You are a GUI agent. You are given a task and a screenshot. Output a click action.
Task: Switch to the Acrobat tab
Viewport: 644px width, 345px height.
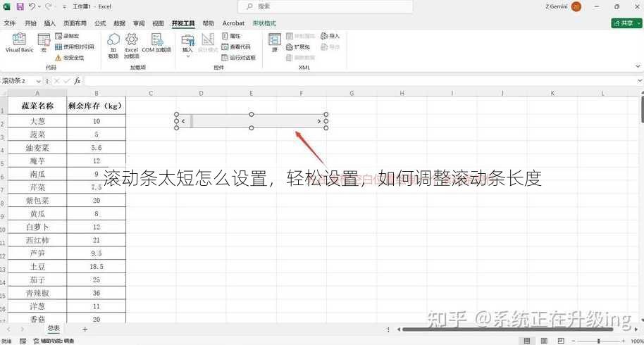point(233,23)
